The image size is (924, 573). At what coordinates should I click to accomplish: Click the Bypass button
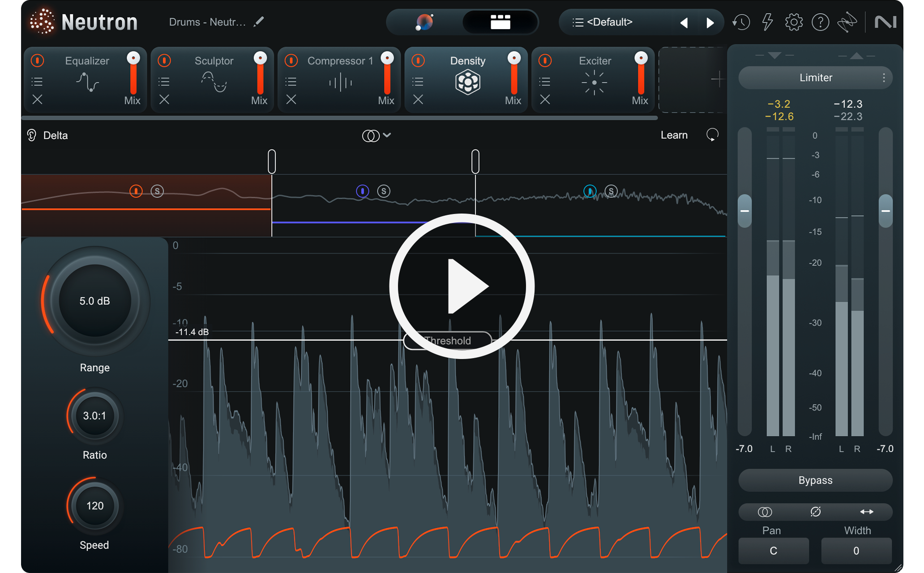(816, 480)
